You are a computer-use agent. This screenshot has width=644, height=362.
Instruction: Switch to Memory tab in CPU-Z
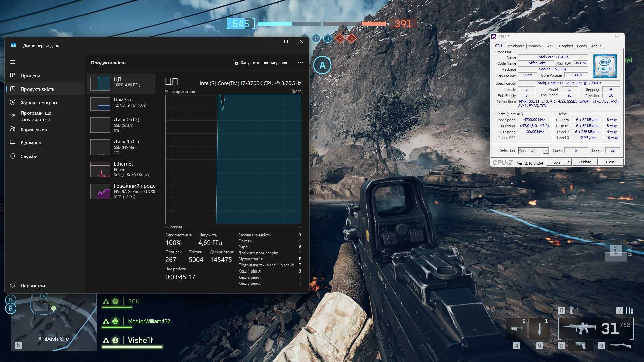tap(534, 46)
